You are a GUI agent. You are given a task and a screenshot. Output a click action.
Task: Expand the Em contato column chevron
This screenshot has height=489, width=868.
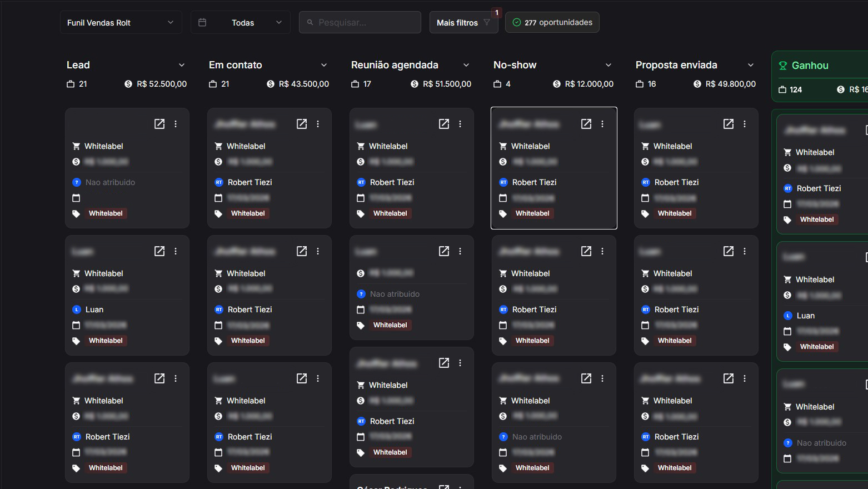click(x=324, y=65)
